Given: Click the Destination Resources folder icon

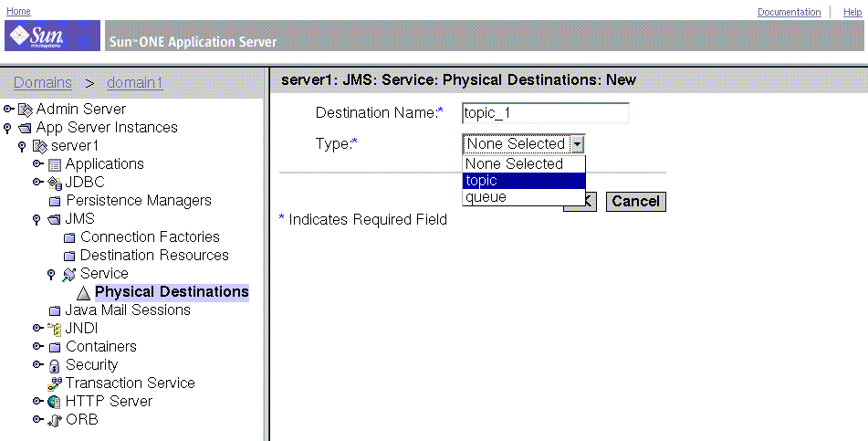Looking at the screenshot, I should (69, 256).
